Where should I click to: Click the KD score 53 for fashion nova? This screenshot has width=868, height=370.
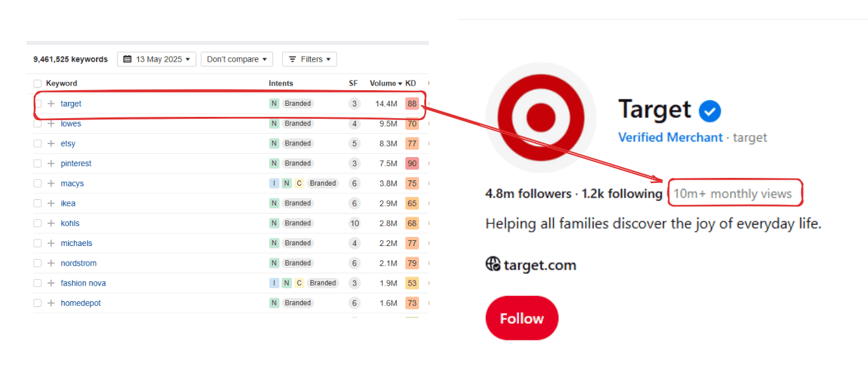click(x=412, y=283)
